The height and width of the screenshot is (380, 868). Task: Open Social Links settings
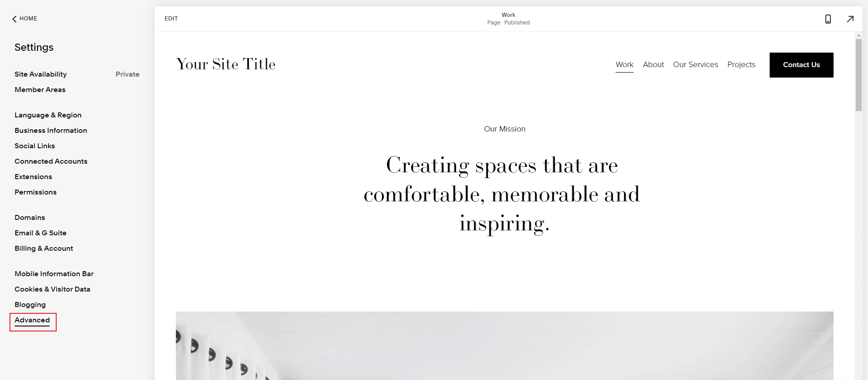(x=34, y=146)
